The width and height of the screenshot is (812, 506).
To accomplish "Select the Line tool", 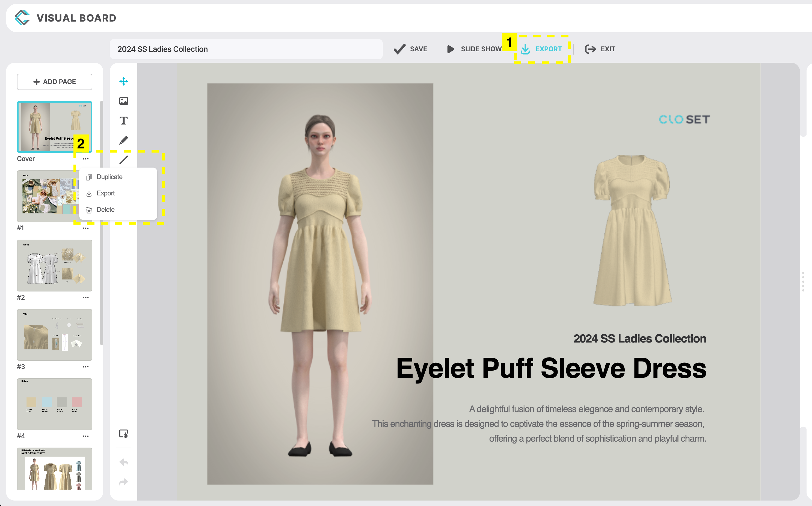I will point(123,160).
